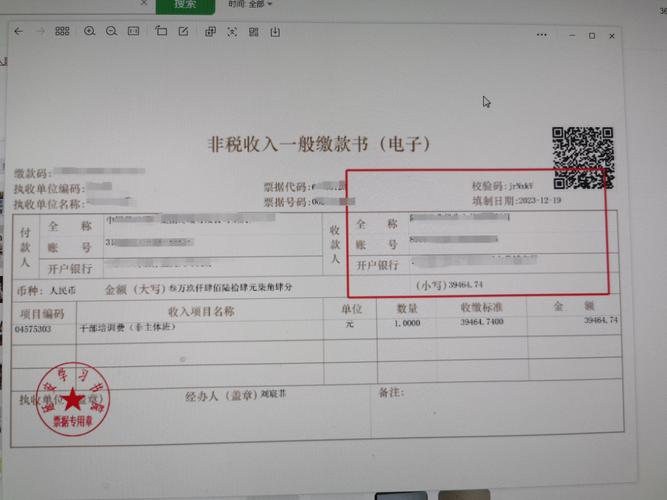Viewport: 667px width, 500px height.
Task: Click the 元 unit cell
Action: (350, 324)
